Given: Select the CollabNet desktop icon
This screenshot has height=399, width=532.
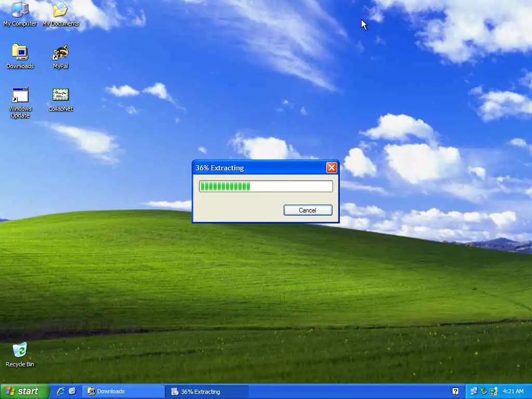Looking at the screenshot, I should pyautogui.click(x=60, y=99).
